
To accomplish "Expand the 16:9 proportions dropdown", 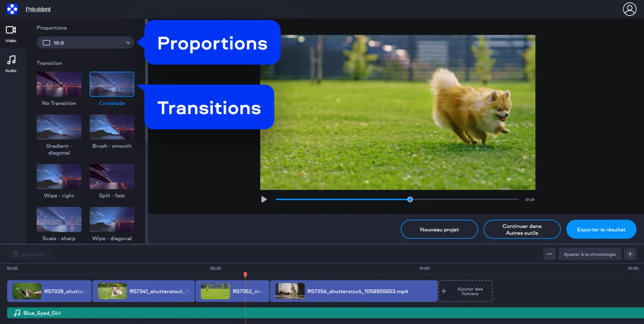I will coord(85,43).
